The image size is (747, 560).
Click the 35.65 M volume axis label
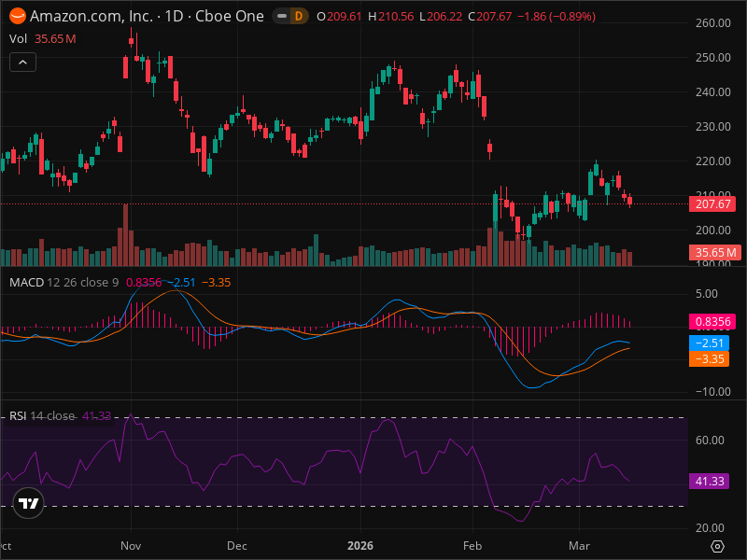(715, 252)
